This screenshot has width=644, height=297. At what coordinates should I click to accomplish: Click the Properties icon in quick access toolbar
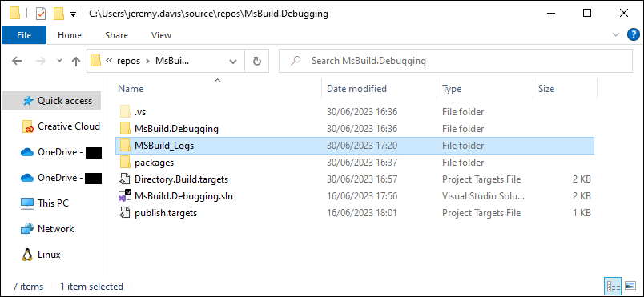tap(42, 14)
